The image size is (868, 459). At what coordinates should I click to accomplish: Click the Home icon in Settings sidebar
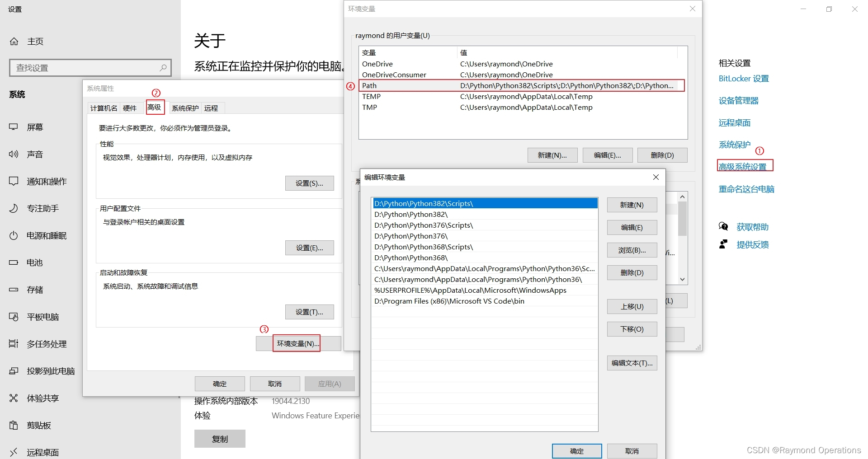tap(14, 42)
